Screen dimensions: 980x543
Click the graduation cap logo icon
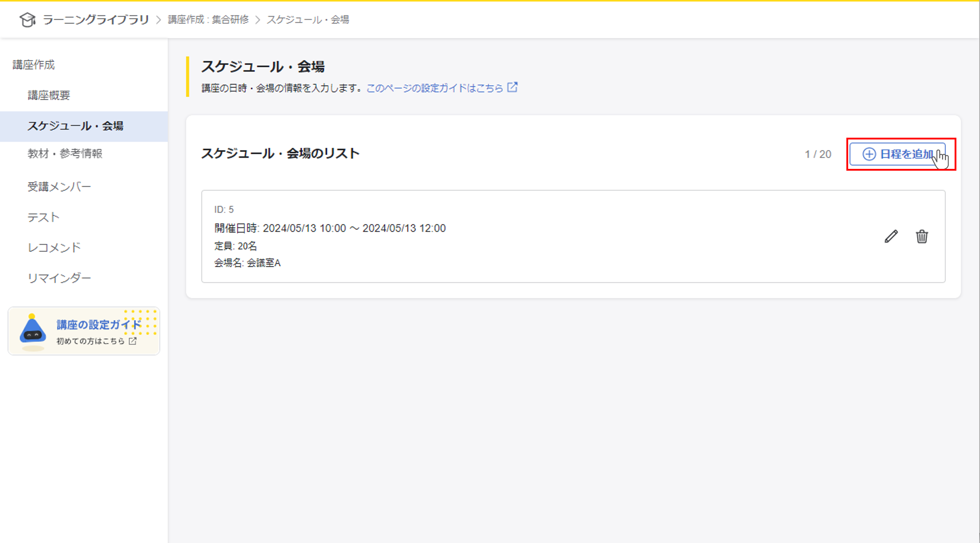click(x=27, y=19)
